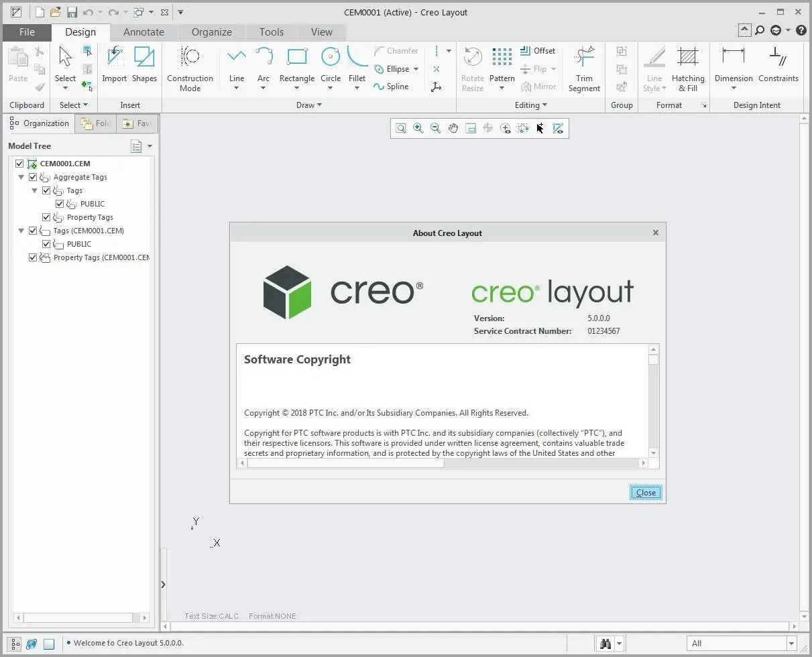Image resolution: width=812 pixels, height=657 pixels.
Task: Open the View ribbon tab
Action: coord(322,32)
